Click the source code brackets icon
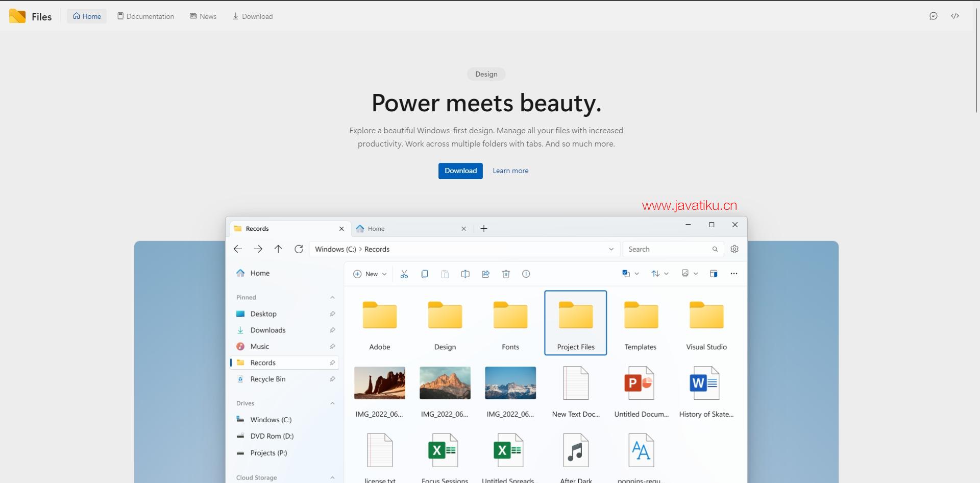 tap(955, 16)
